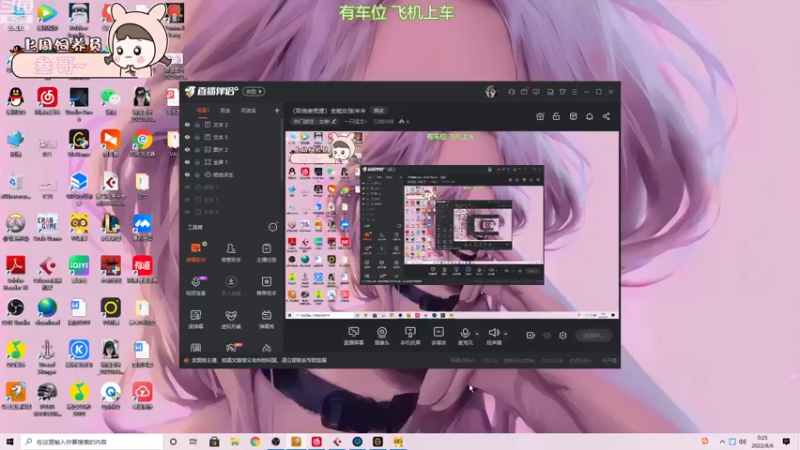800x450 pixels.
Task: Hide the 绝地求生 source layer
Action: point(187,174)
